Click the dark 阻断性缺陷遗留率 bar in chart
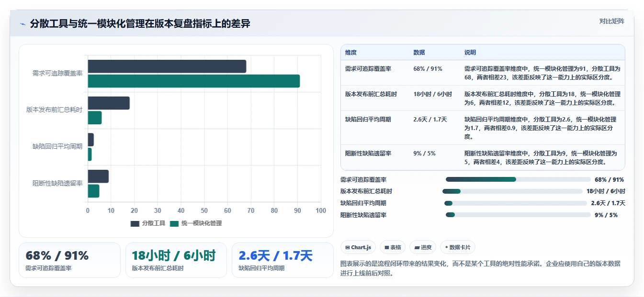 [x=98, y=176]
